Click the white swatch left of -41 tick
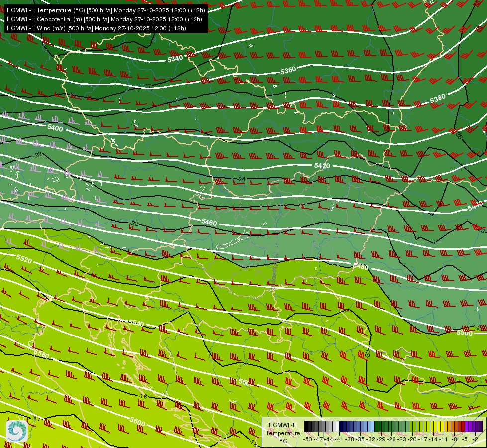This screenshot has width=487, height=448. [338, 427]
